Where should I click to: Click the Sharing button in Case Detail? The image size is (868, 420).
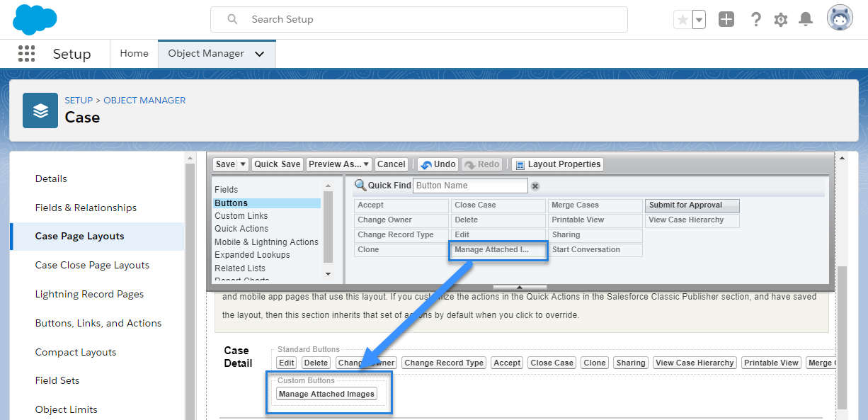point(630,363)
